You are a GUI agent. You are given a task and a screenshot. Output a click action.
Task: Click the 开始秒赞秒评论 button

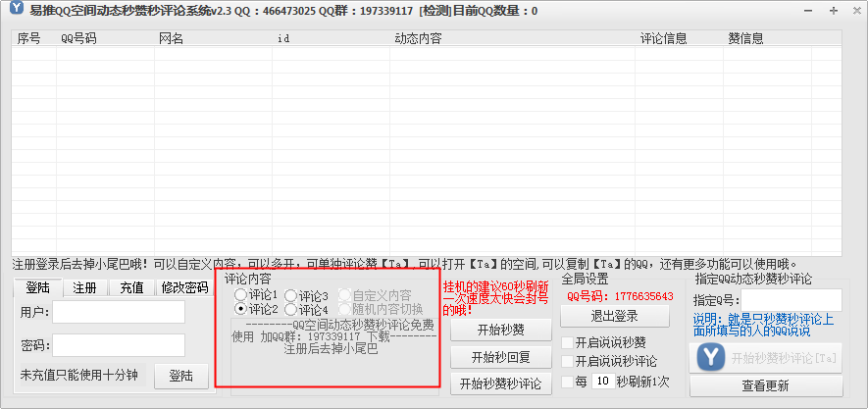click(501, 384)
